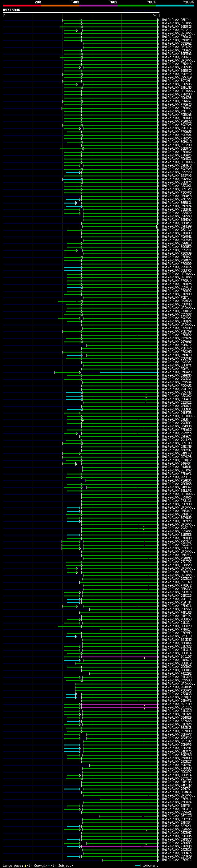
Task: Select label UniRef100_C5X0I8
Action: pos(177,287)
